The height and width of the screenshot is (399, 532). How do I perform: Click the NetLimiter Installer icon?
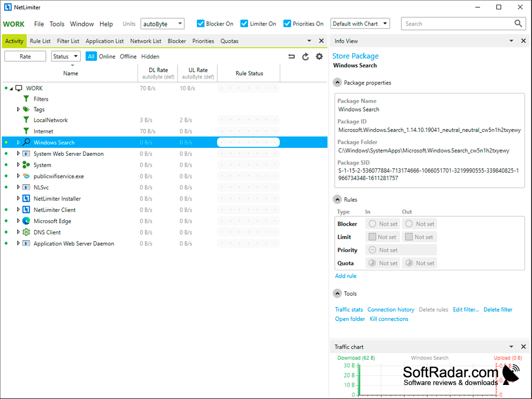pos(26,199)
